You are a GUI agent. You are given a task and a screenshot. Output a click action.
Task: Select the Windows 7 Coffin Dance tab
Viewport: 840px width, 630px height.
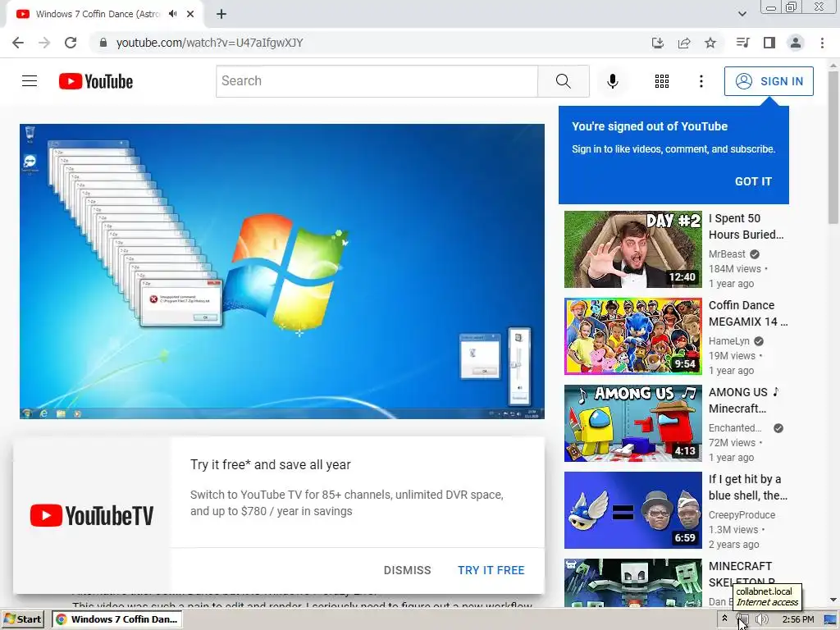(x=97, y=14)
